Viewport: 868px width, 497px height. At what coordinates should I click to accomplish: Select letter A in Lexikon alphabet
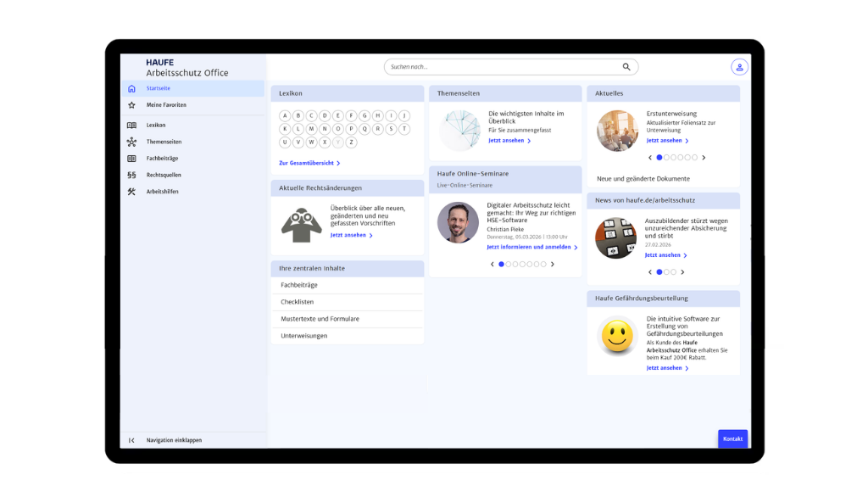point(285,116)
